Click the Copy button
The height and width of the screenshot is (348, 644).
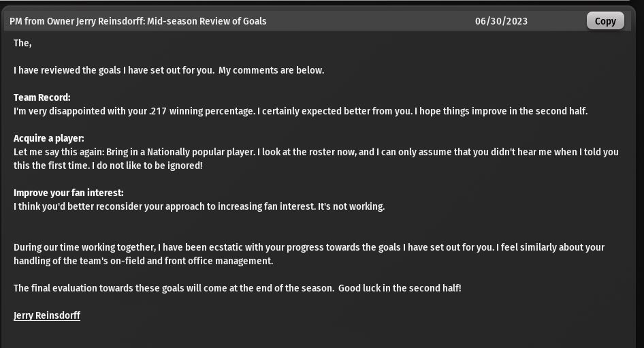[605, 21]
